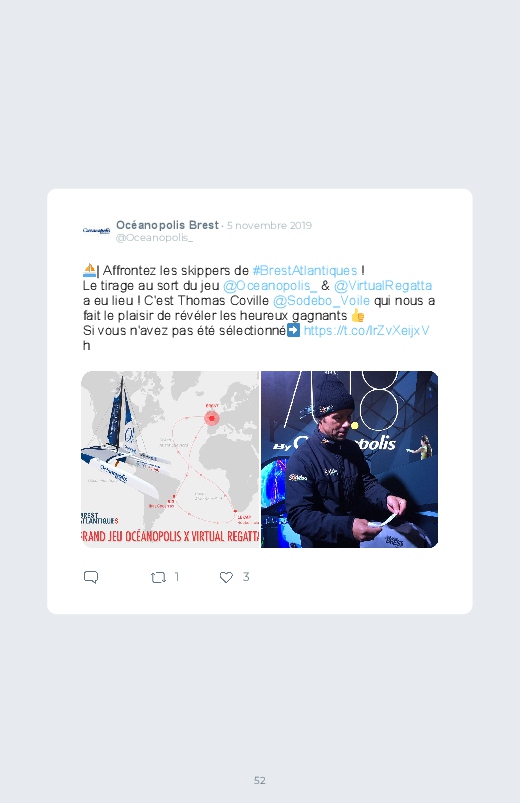Click the Océanopolis profile avatar logo
520x803 pixels.
pyautogui.click(x=96, y=231)
